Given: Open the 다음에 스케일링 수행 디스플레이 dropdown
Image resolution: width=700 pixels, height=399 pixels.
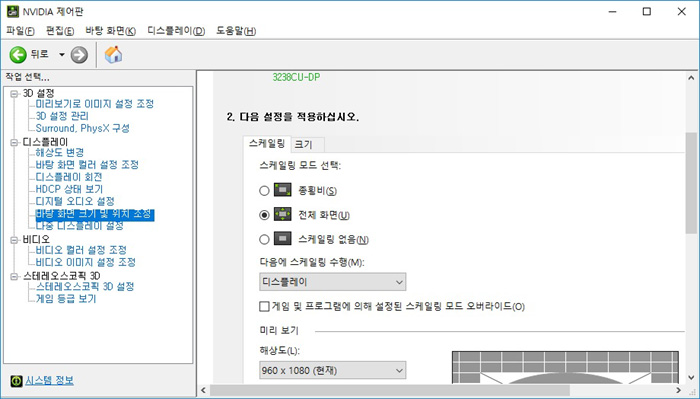Looking at the screenshot, I should click(x=333, y=282).
